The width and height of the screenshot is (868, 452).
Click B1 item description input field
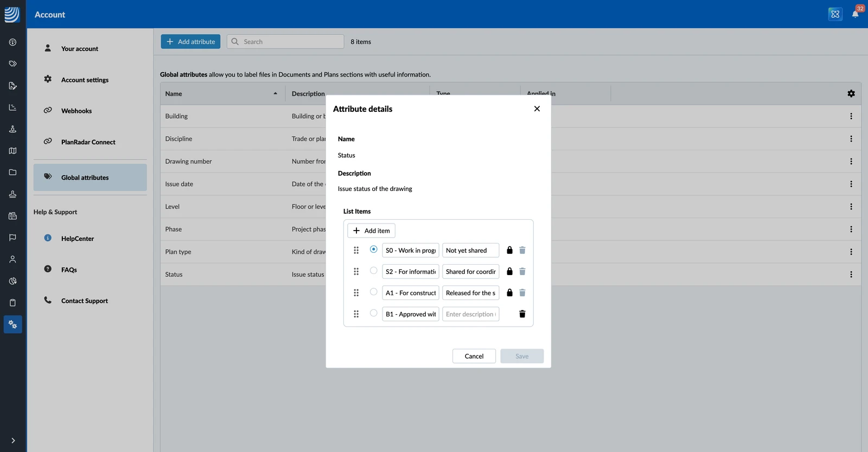(471, 314)
